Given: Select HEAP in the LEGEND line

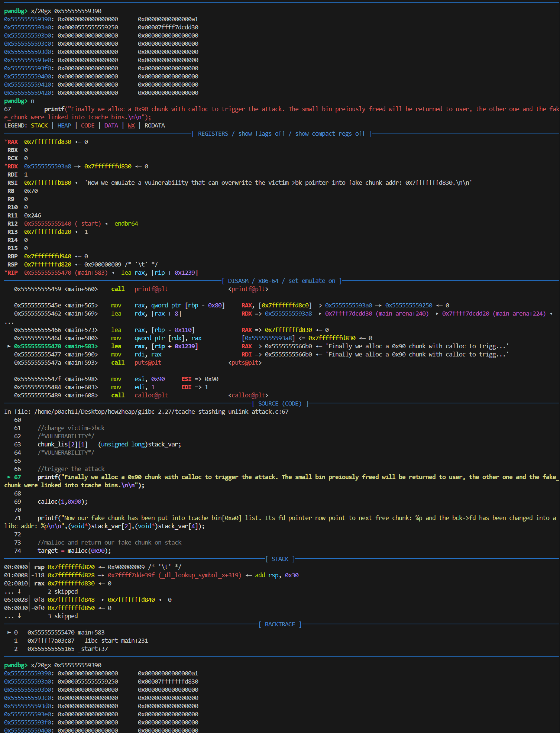Looking at the screenshot, I should coord(64,125).
